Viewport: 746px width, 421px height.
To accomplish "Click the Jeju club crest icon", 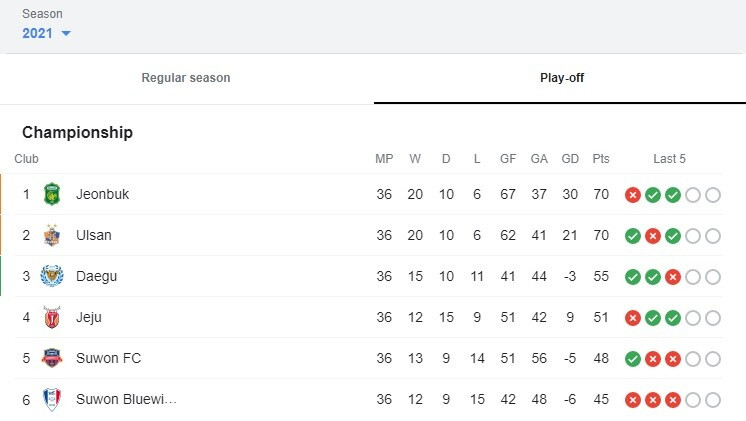I will pos(52,317).
